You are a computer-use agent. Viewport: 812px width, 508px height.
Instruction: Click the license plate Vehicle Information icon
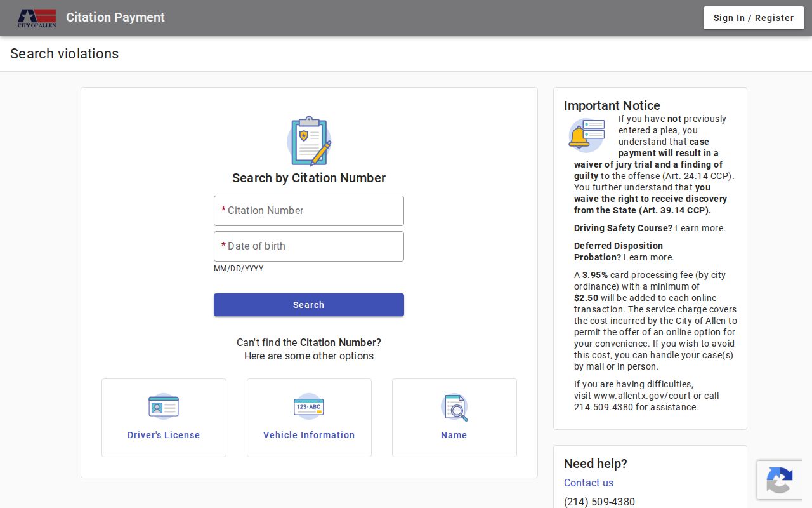[x=309, y=406]
